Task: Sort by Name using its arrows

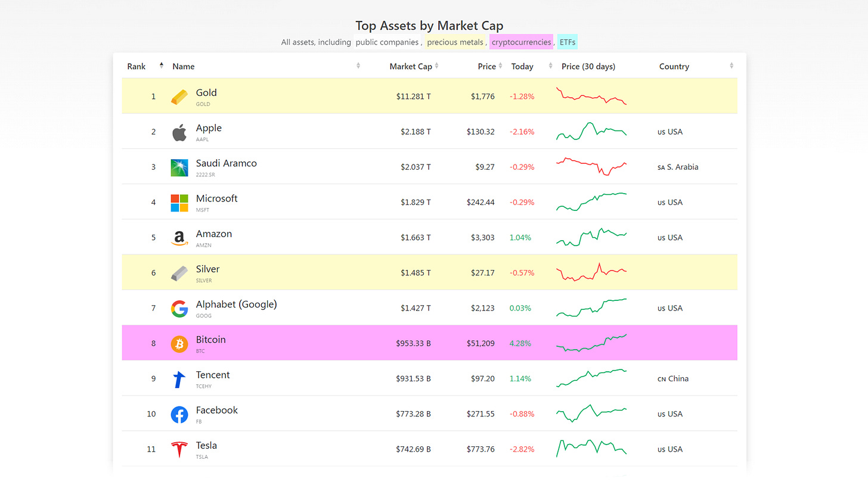Action: point(358,66)
